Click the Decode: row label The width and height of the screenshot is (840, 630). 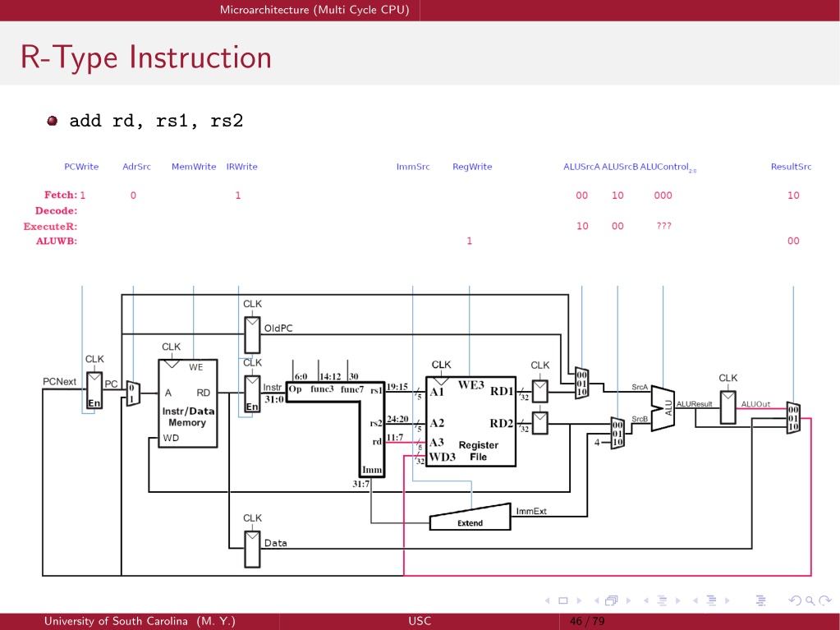click(57, 210)
